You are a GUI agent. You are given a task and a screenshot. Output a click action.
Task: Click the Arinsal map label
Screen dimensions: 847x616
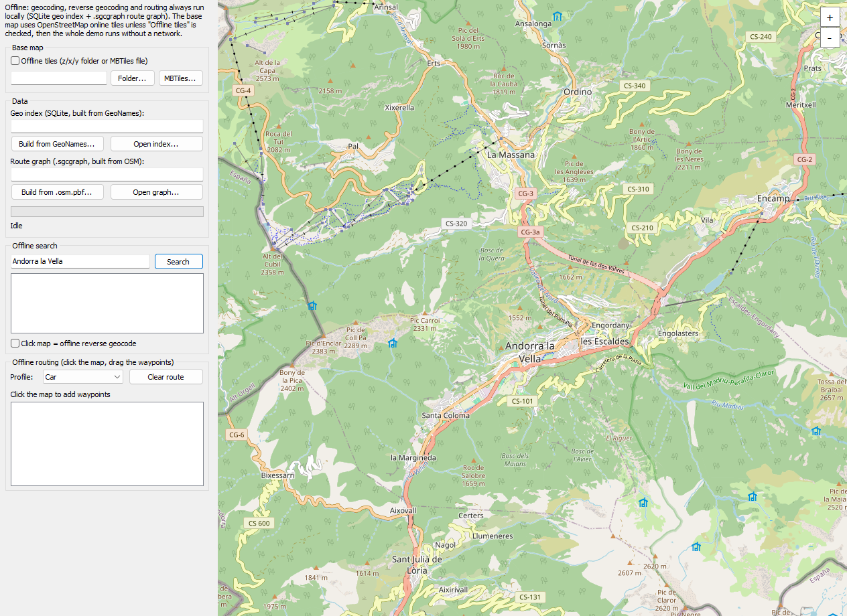pos(386,7)
